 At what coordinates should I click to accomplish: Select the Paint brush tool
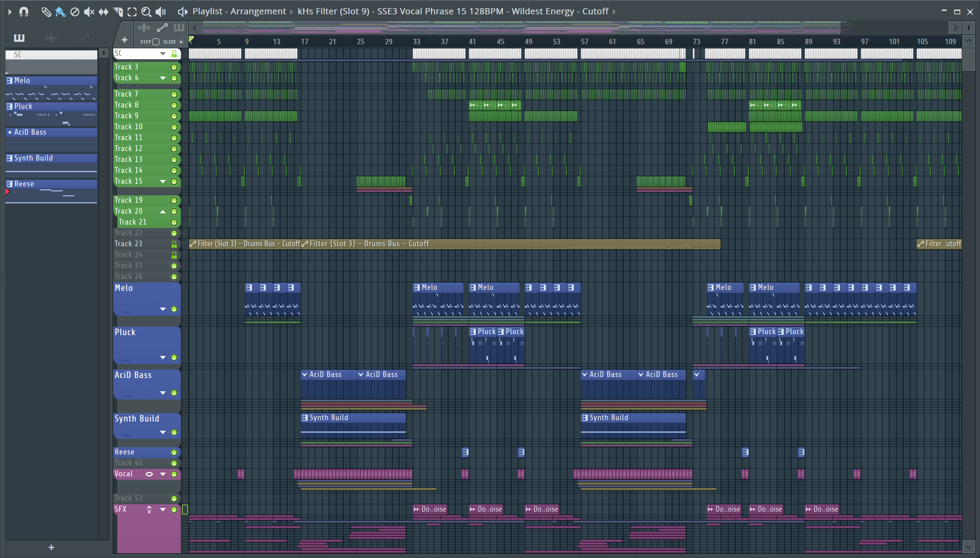pos(60,12)
